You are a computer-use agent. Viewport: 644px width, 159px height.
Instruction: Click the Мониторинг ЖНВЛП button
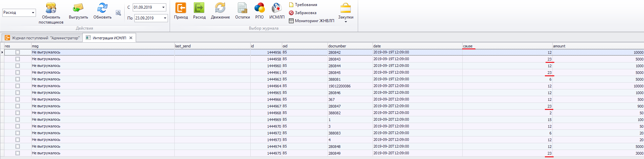(x=311, y=21)
